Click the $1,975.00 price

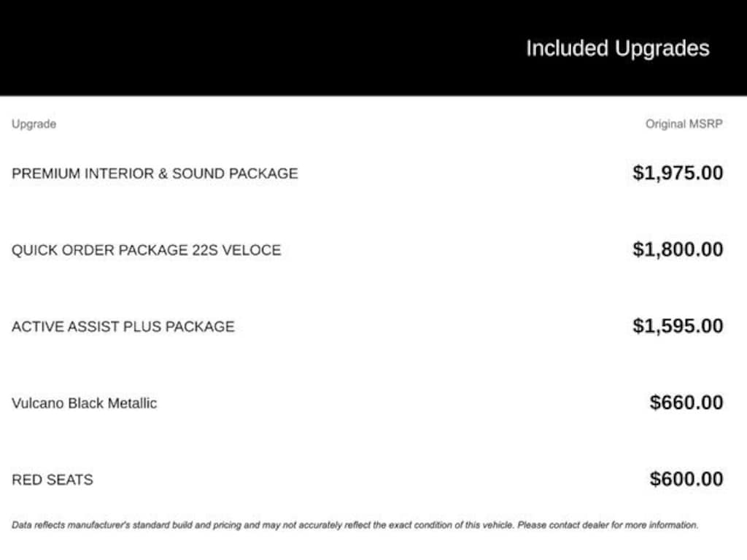[678, 173]
